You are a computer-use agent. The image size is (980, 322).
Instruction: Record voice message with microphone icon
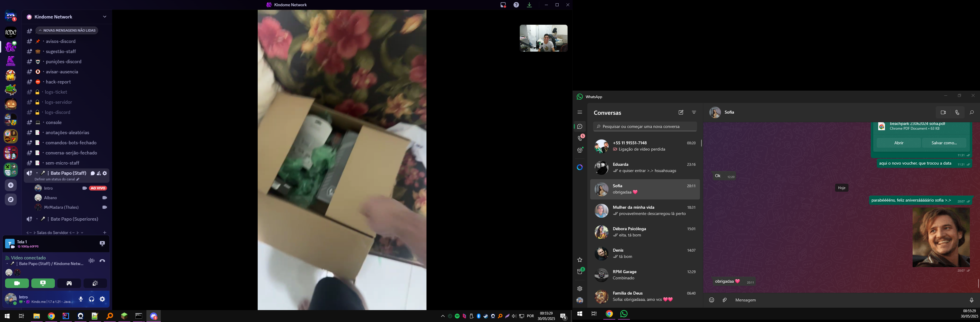[x=971, y=300]
